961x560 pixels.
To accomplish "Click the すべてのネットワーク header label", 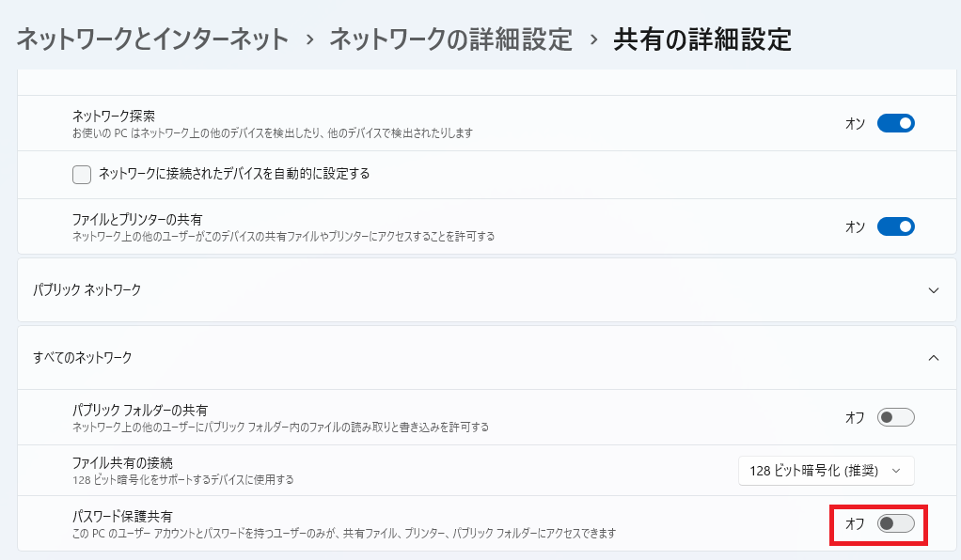I will pos(82,357).
